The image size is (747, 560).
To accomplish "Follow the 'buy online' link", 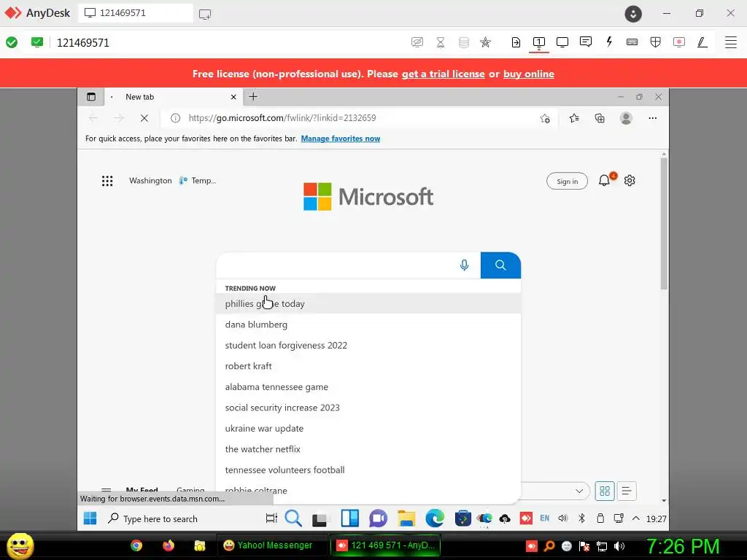I will 528,74.
